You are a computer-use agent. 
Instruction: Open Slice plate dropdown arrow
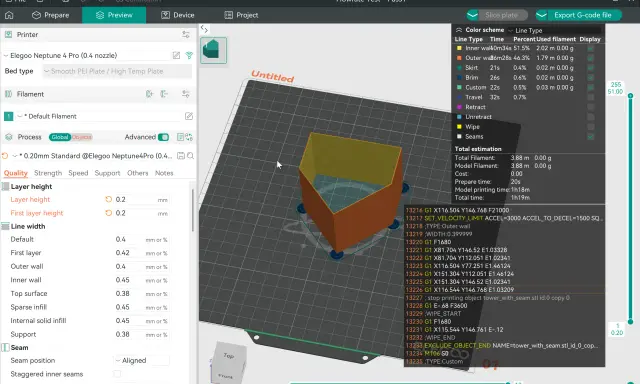click(x=473, y=15)
